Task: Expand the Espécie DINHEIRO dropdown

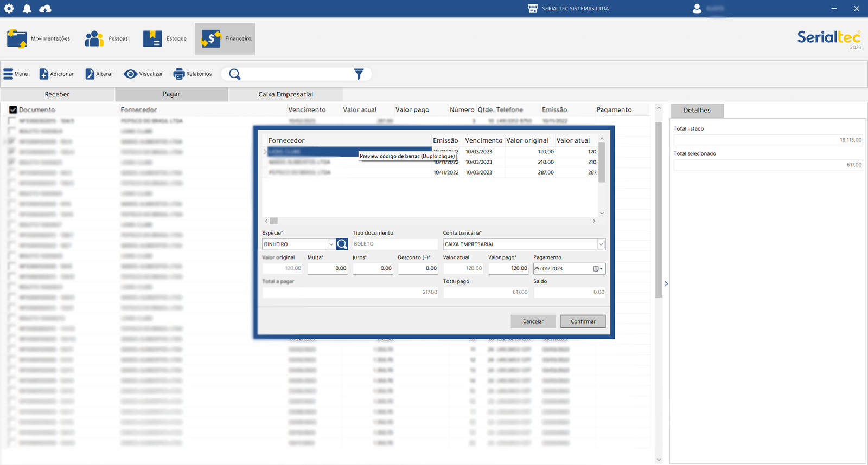Action: pyautogui.click(x=331, y=244)
